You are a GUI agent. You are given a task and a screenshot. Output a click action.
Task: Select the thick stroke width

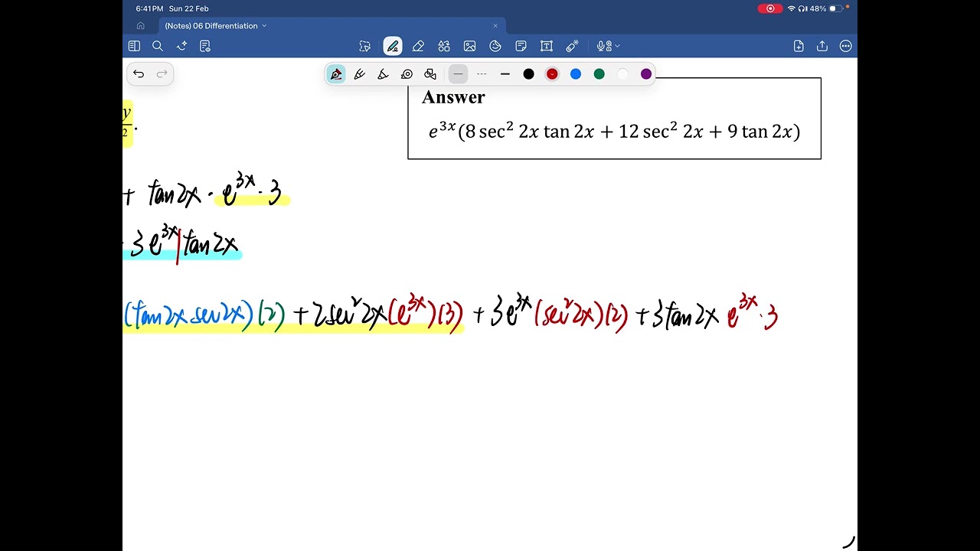[505, 74]
